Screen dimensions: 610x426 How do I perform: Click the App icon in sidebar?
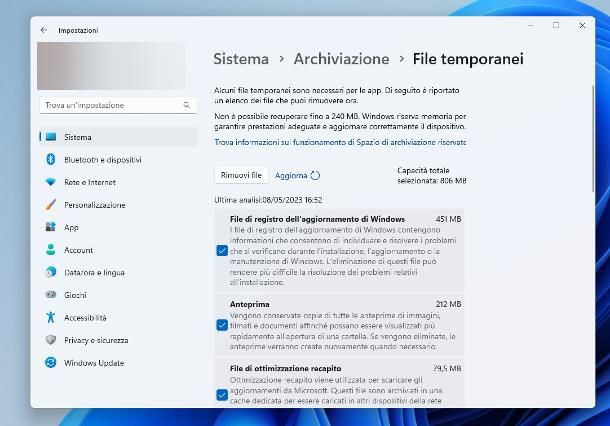[x=51, y=227]
